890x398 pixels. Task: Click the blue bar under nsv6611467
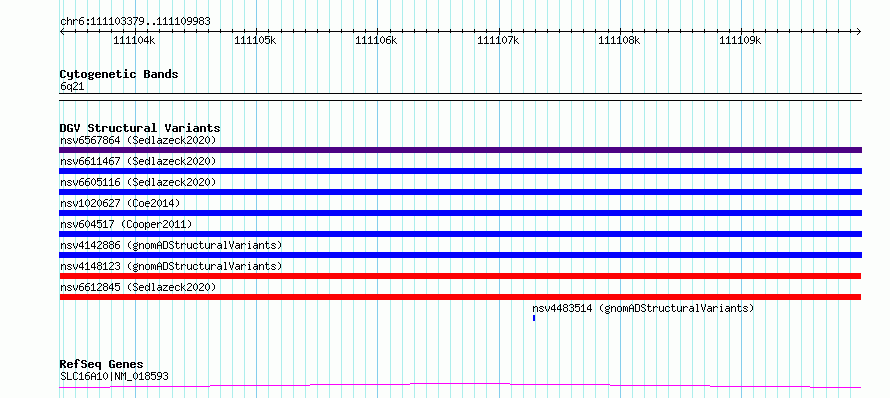click(460, 171)
